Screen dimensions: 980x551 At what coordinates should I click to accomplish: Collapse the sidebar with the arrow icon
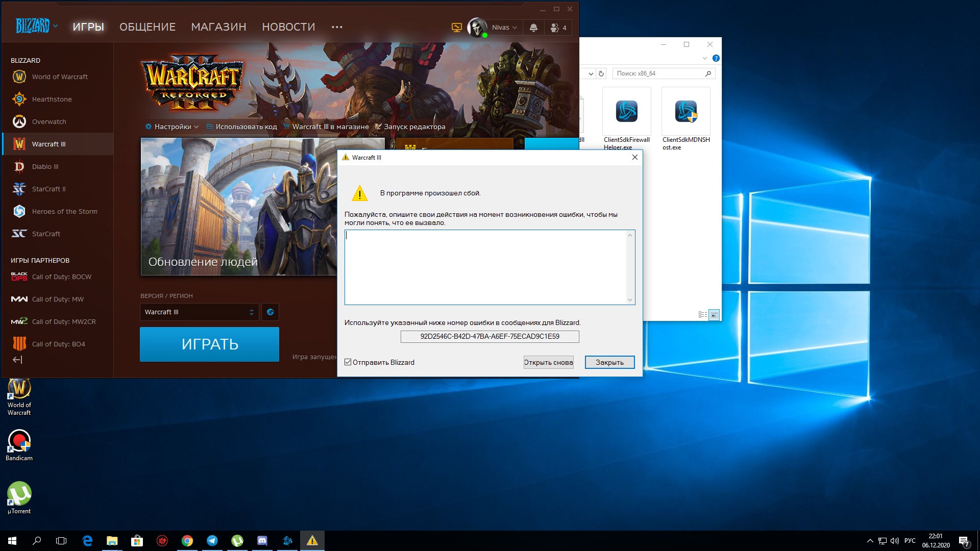click(17, 360)
